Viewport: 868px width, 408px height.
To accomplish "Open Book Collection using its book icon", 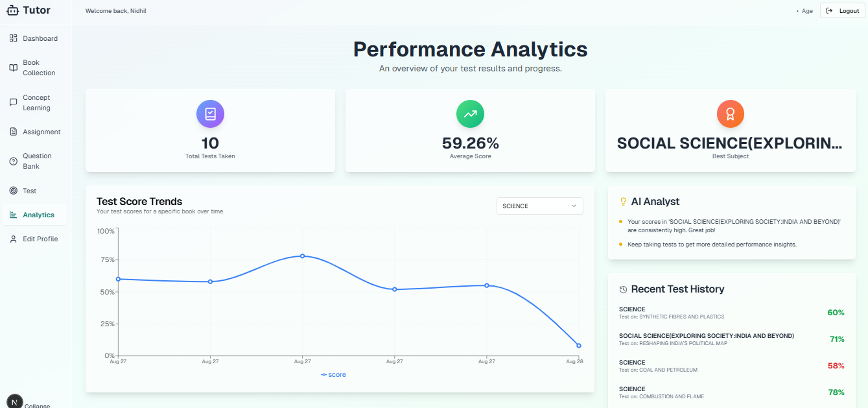I will 13,67.
